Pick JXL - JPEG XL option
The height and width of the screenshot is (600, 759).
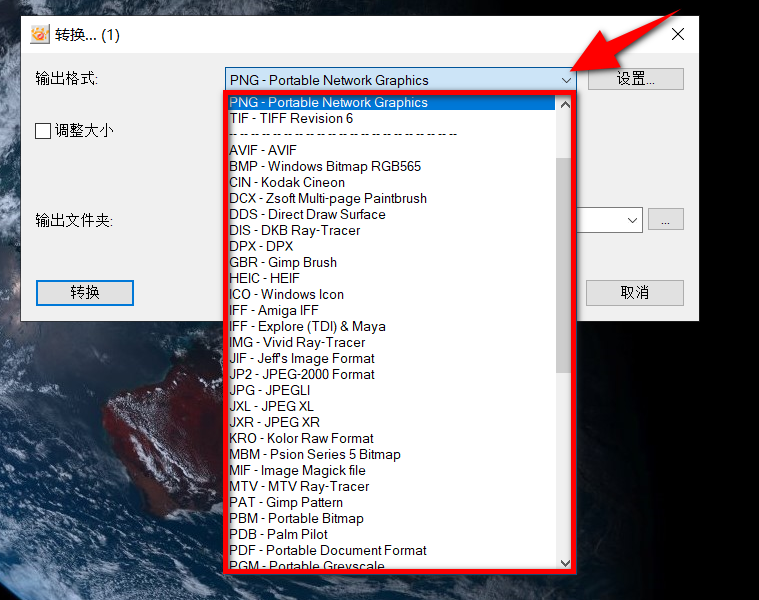[271, 407]
